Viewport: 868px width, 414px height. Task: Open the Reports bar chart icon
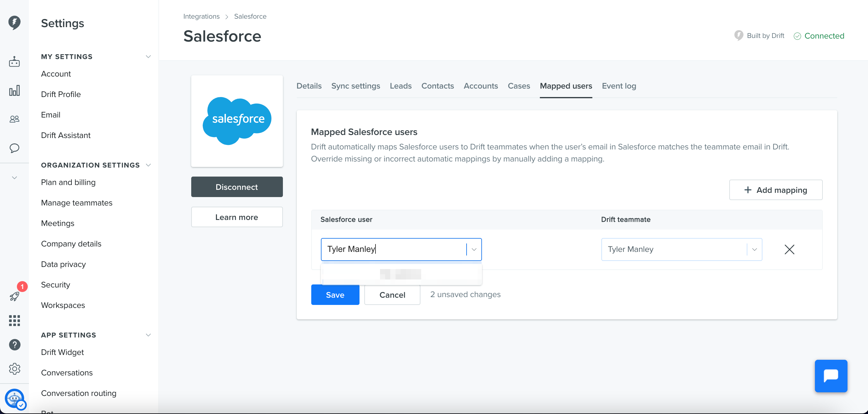coord(14,90)
